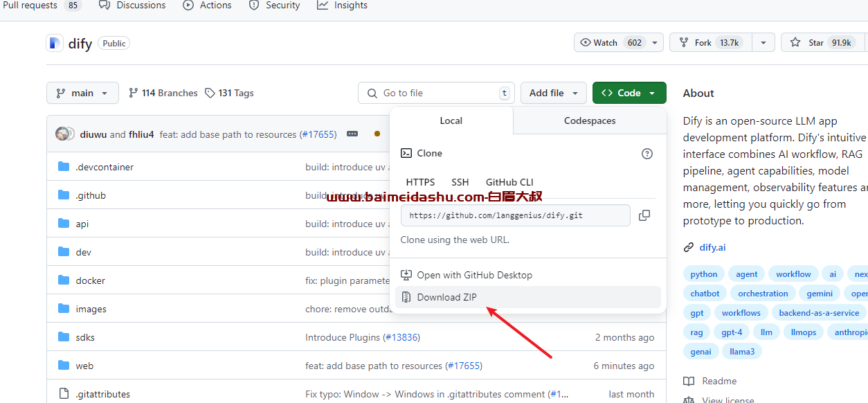Visit the dify.ai website link
This screenshot has height=403, width=868.
pos(712,247)
